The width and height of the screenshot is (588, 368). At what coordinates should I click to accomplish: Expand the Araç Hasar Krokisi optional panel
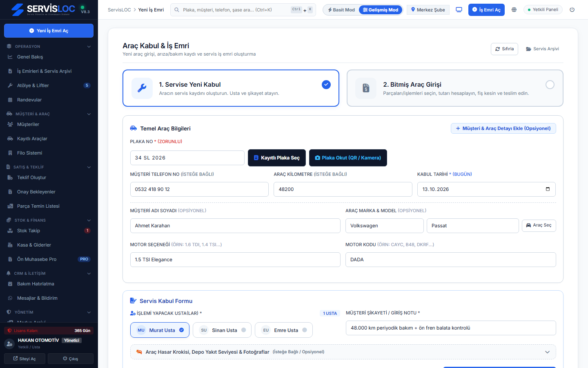pos(343,352)
